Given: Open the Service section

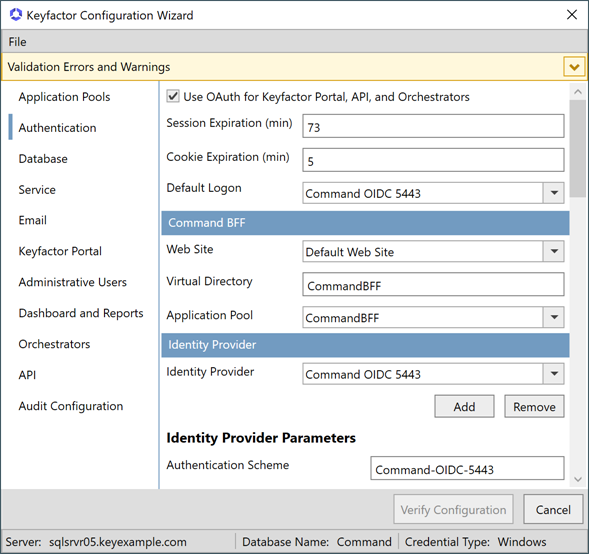Looking at the screenshot, I should pyautogui.click(x=37, y=190).
